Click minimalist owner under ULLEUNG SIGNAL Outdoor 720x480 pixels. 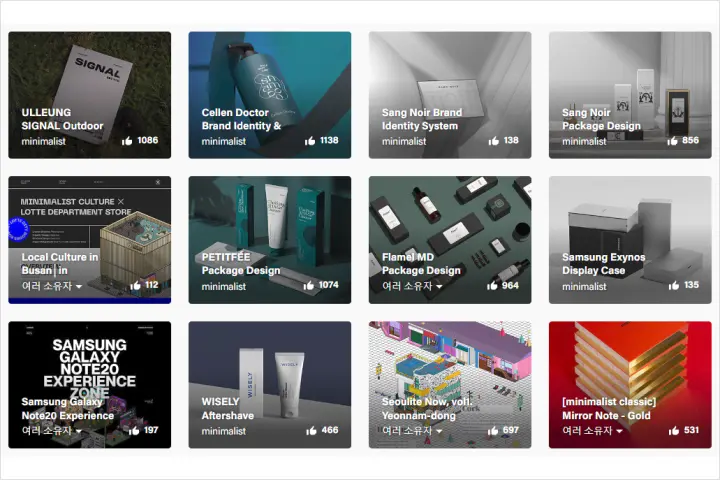click(43, 141)
